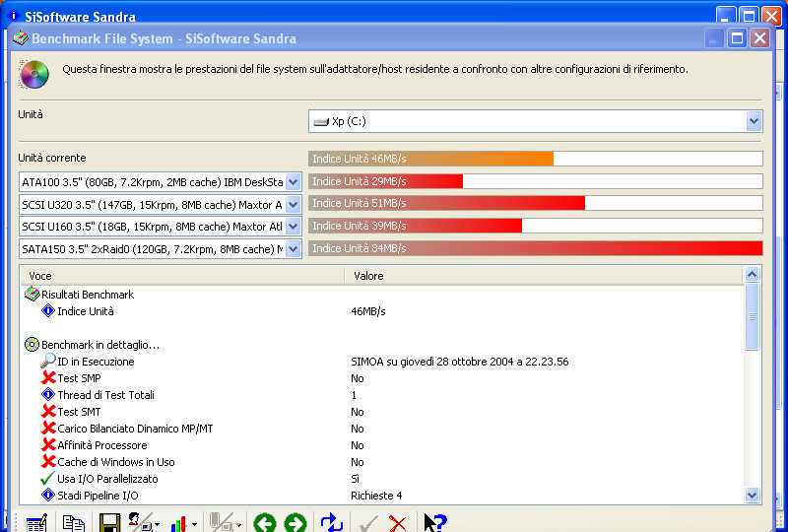This screenshot has width=788, height=532.
Task: Click the Risultati Benchmark icon
Action: pyautogui.click(x=32, y=294)
